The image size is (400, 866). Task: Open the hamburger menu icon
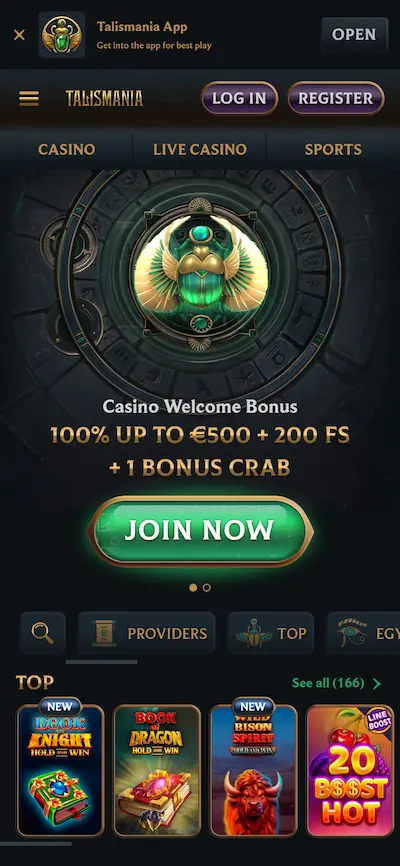[x=29, y=98]
